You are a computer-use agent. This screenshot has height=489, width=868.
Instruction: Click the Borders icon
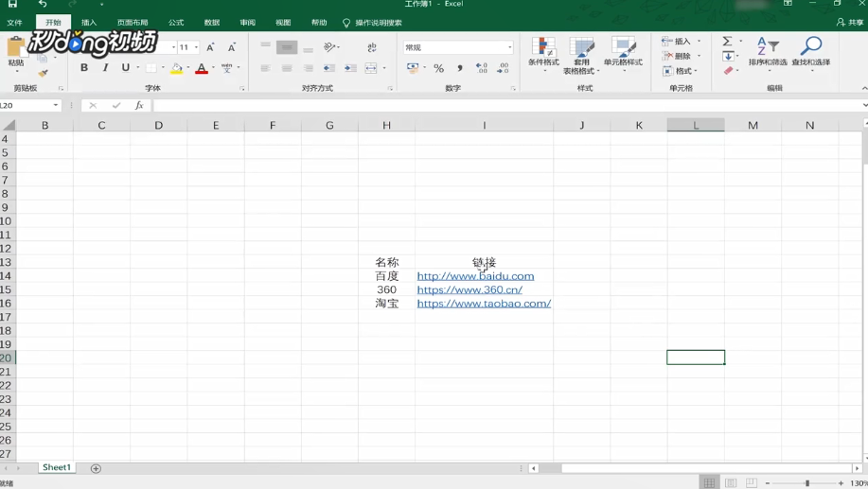coord(151,68)
